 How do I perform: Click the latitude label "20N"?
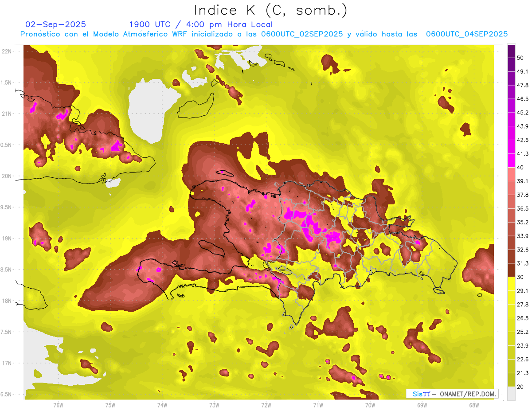pyautogui.click(x=8, y=176)
